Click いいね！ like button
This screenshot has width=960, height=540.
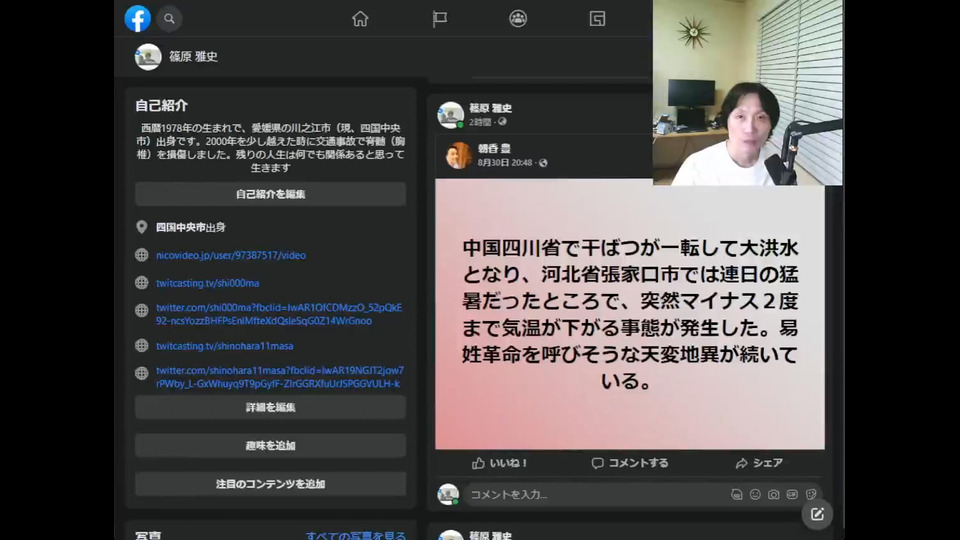tap(500, 463)
